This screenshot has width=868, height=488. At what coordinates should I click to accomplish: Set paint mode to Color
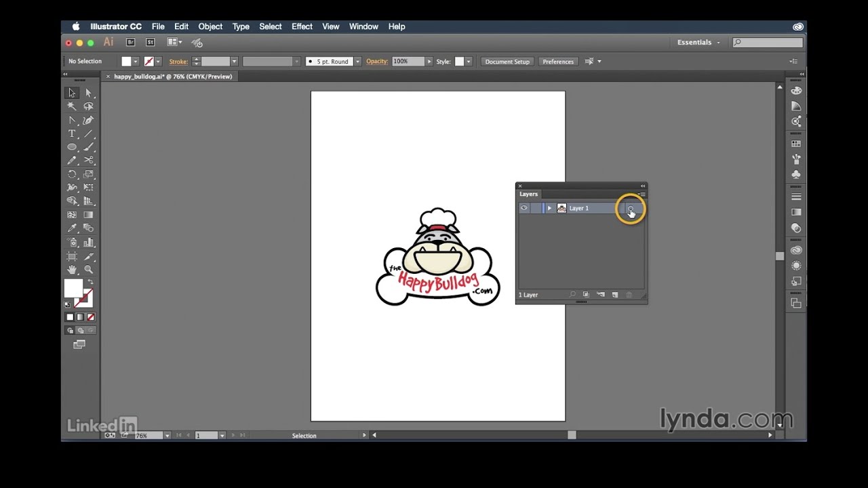[70, 317]
